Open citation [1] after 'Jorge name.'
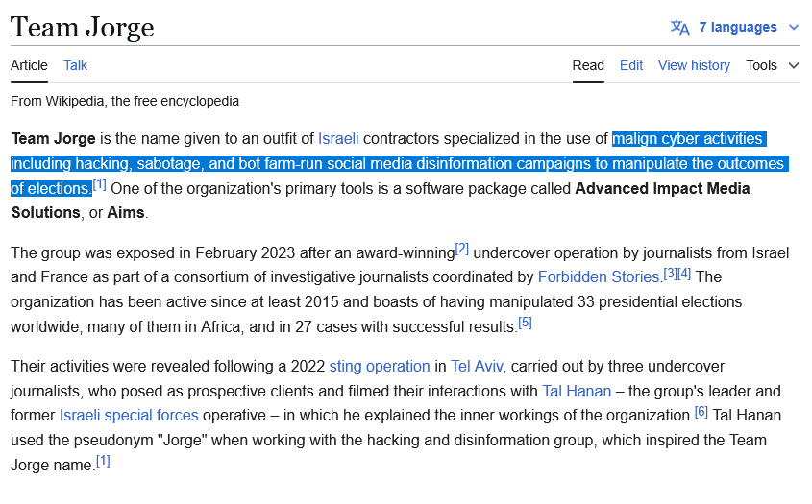 tap(103, 461)
